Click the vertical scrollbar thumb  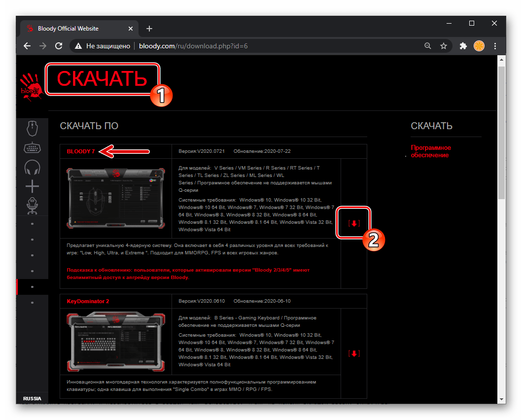pyautogui.click(x=501, y=133)
